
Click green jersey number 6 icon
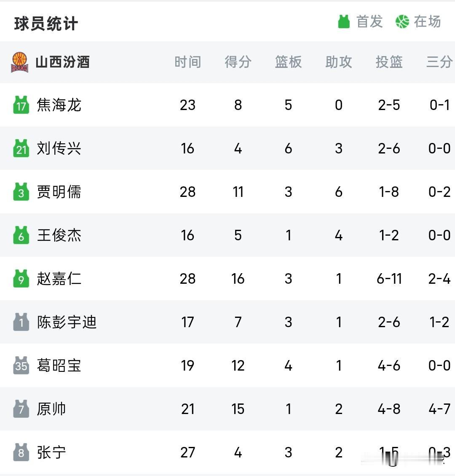(x=21, y=235)
